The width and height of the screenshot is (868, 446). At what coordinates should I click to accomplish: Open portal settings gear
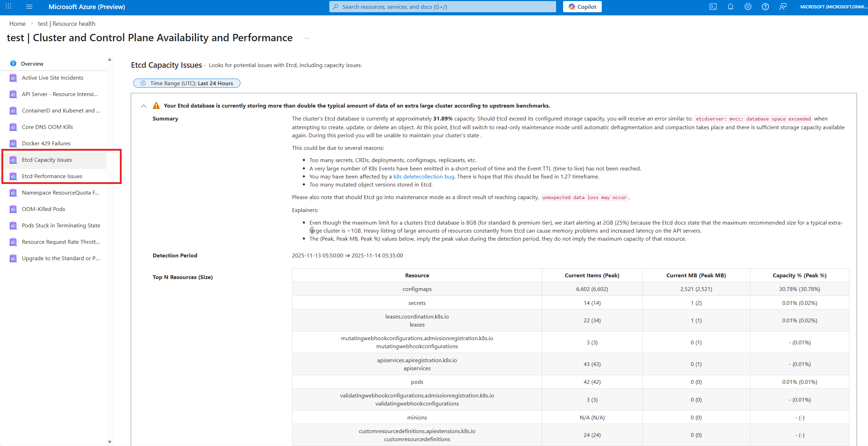(748, 7)
